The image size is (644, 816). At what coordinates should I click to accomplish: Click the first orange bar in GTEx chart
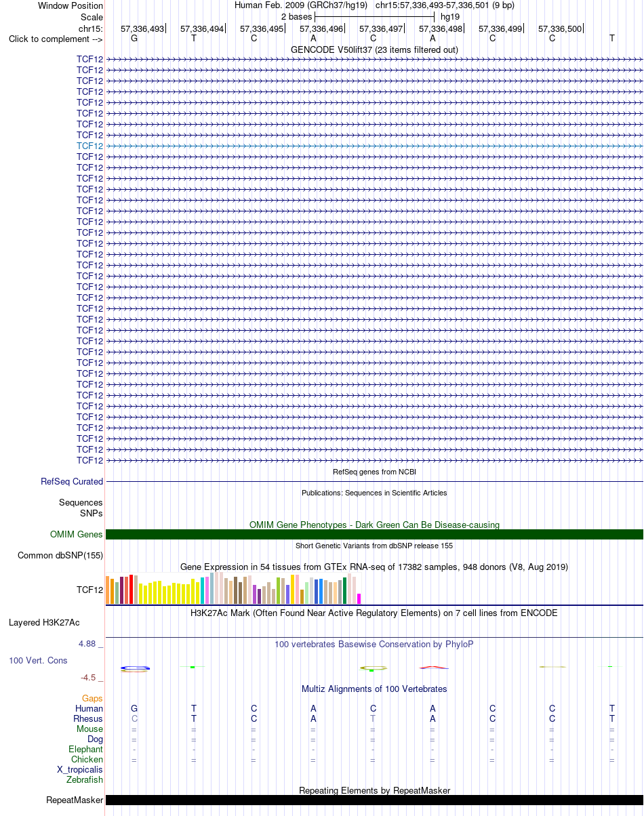tap(108, 590)
